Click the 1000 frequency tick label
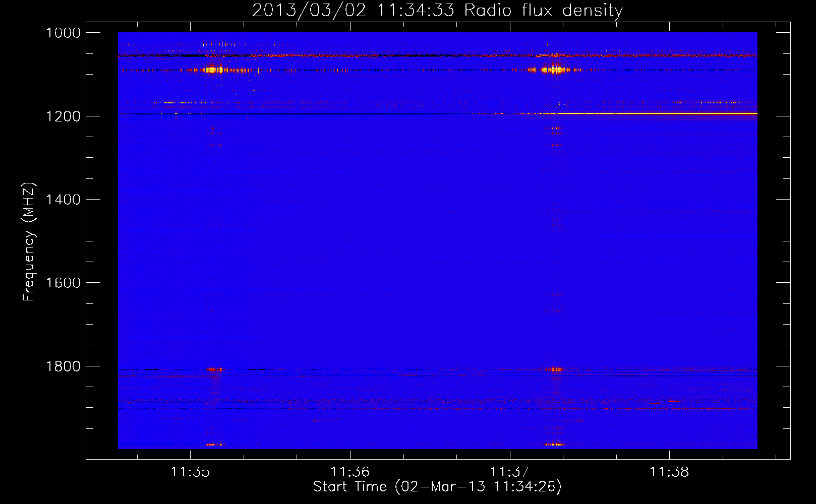The width and height of the screenshot is (816, 504). (63, 33)
